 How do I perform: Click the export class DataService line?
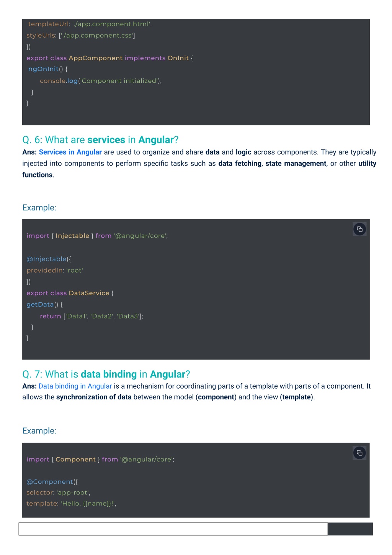tap(70, 293)
